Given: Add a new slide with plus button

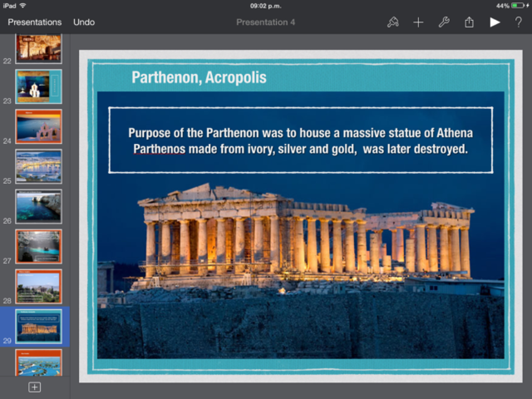Looking at the screenshot, I should point(35,387).
